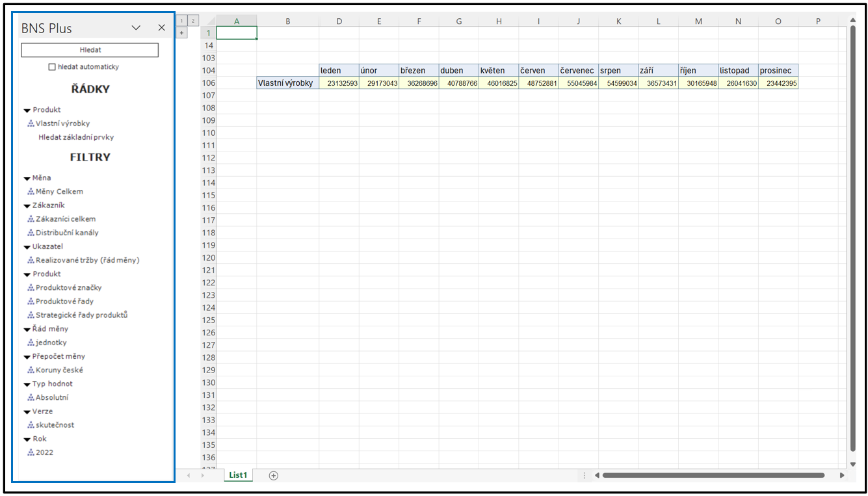Click the červenec column heading cell

(x=579, y=70)
